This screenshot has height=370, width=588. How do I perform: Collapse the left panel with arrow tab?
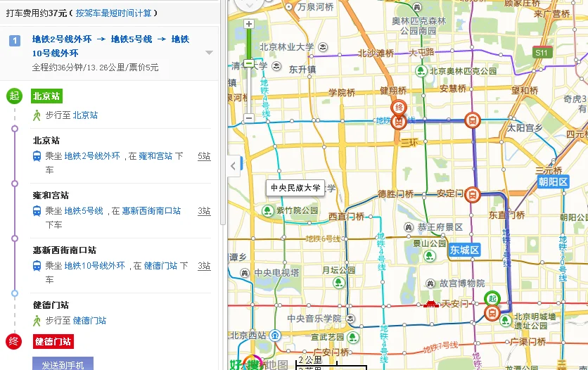click(234, 166)
